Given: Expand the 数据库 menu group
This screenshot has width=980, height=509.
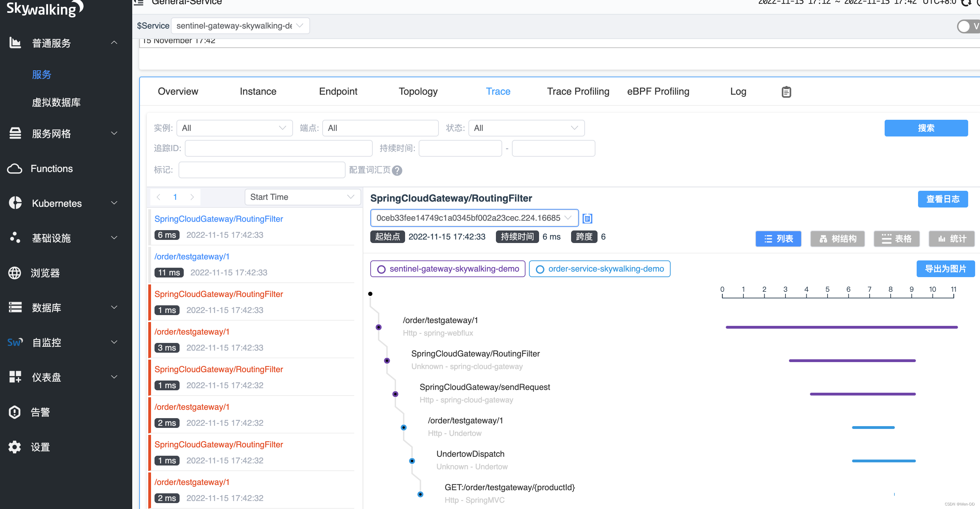Looking at the screenshot, I should coord(114,307).
